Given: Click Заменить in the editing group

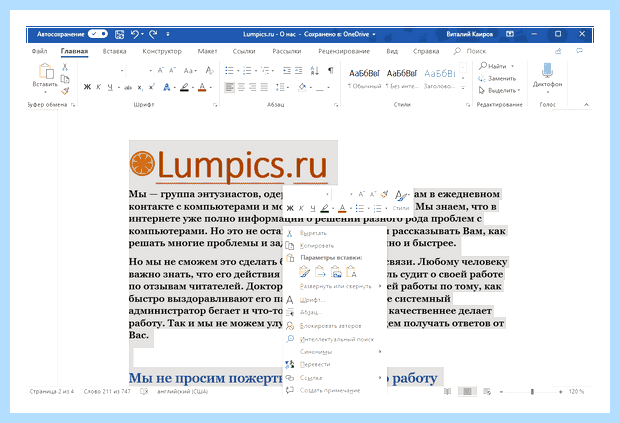Looking at the screenshot, I should pos(497,78).
